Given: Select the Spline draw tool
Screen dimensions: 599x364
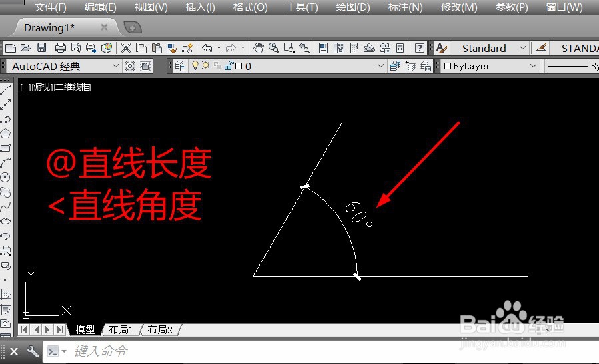Looking at the screenshot, I should coord(5,206).
